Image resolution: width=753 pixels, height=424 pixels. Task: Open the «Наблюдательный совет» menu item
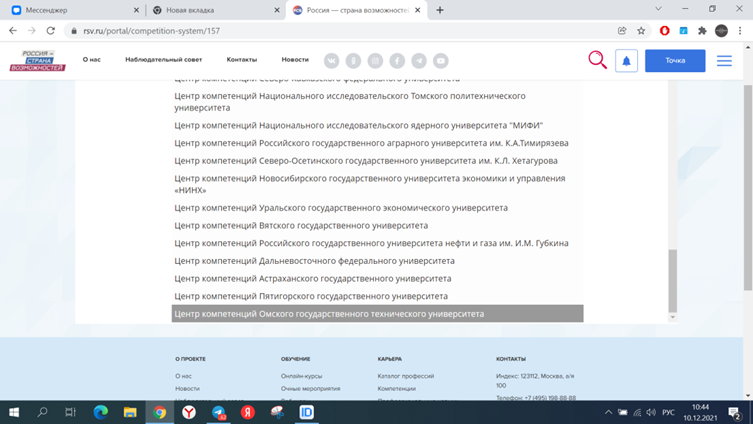163,61
